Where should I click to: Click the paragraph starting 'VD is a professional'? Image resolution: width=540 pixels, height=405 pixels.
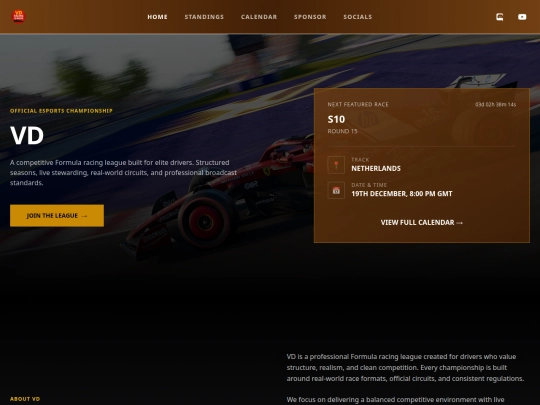pos(405,367)
